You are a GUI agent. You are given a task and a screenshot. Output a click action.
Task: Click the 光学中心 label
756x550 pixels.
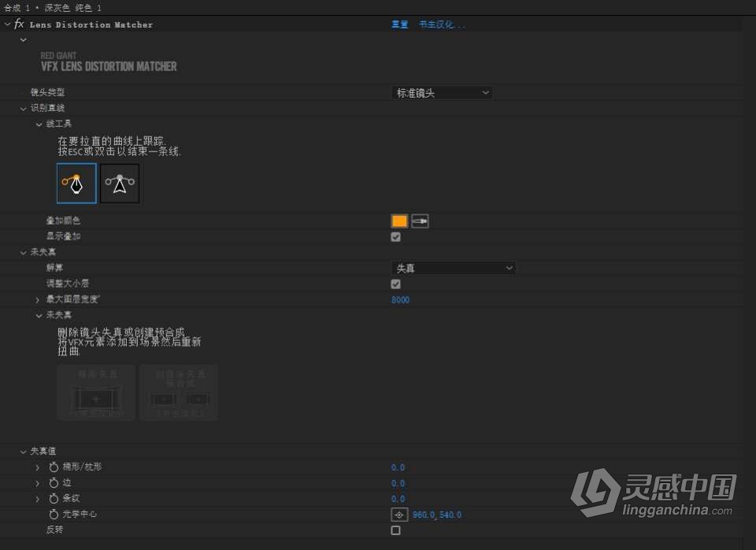[x=80, y=515]
